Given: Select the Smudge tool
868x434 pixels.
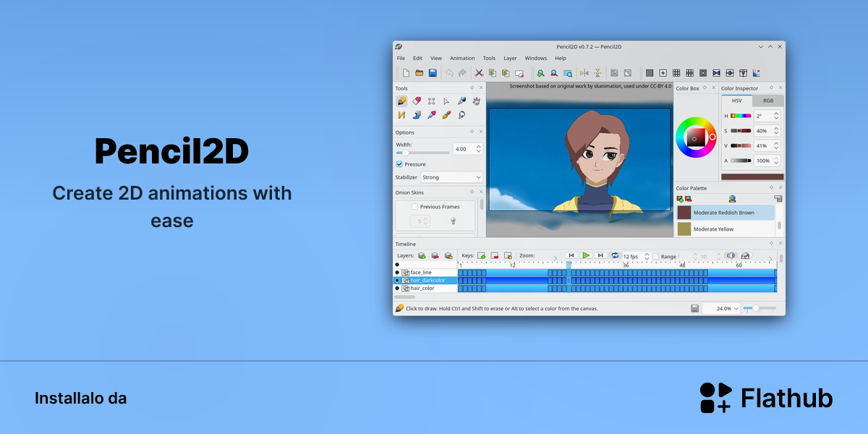Looking at the screenshot, I should 461,115.
